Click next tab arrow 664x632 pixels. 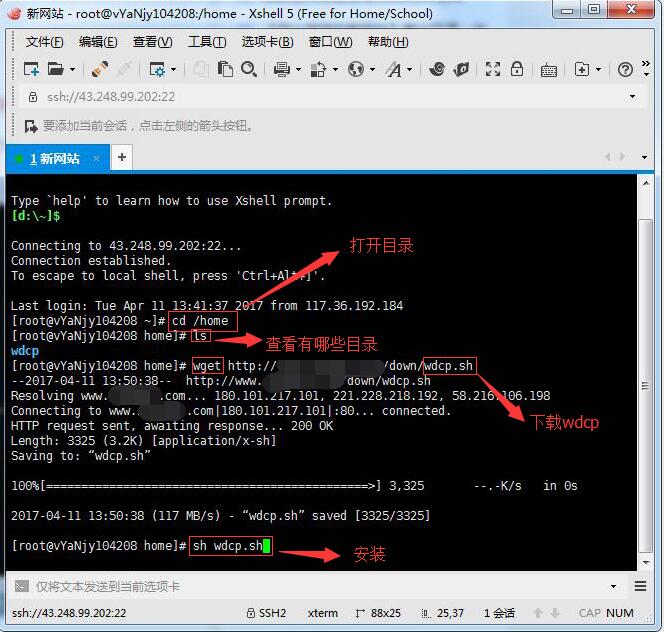[622, 157]
